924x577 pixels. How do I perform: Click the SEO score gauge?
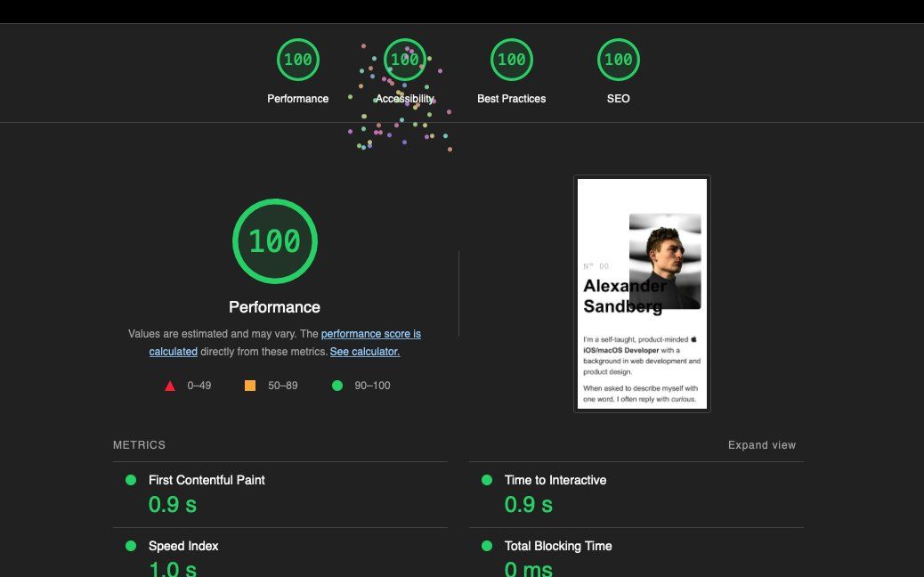(618, 60)
